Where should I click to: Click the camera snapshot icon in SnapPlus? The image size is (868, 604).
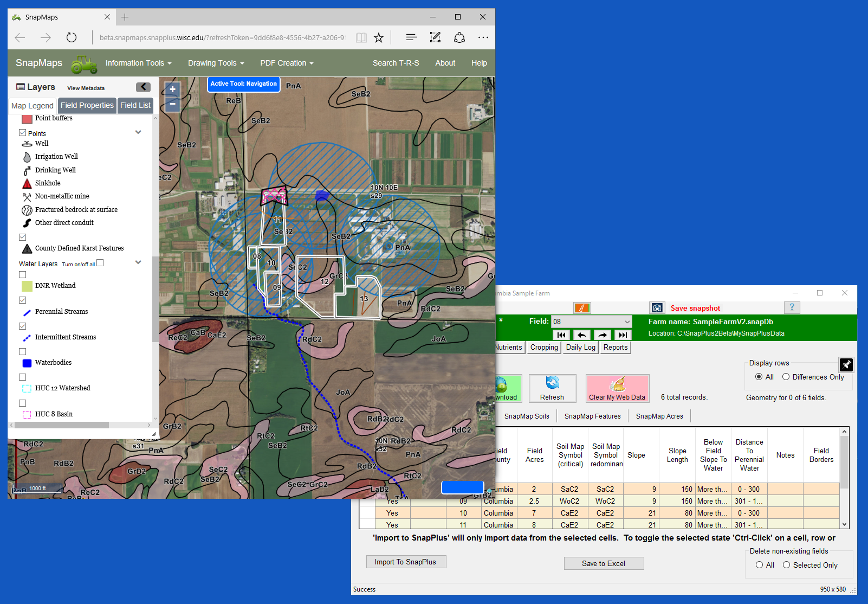pyautogui.click(x=657, y=308)
